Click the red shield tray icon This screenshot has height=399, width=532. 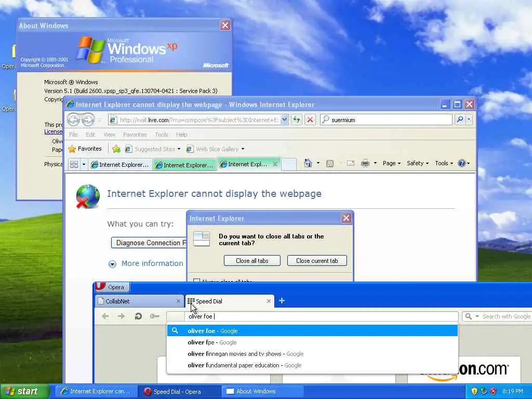tap(494, 391)
